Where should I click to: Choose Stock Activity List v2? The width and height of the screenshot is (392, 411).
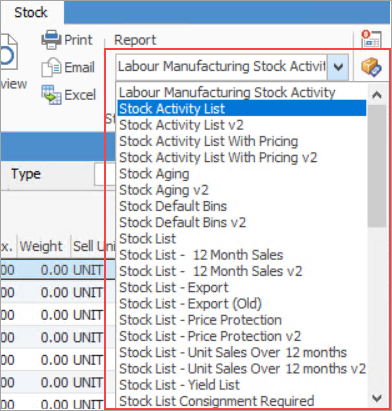pos(242,125)
